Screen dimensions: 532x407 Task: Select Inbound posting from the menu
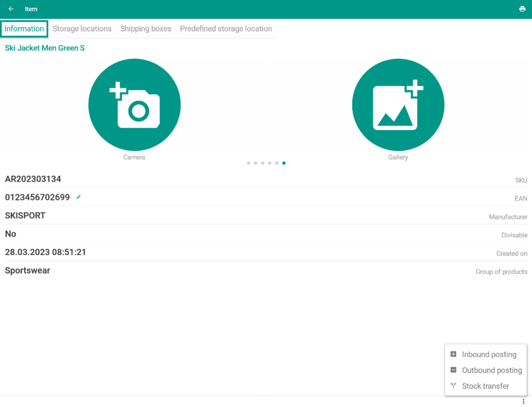coord(488,355)
